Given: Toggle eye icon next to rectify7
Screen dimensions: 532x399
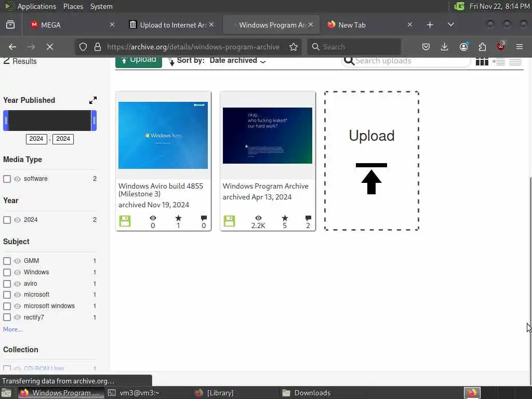Looking at the screenshot, I should (17, 317).
